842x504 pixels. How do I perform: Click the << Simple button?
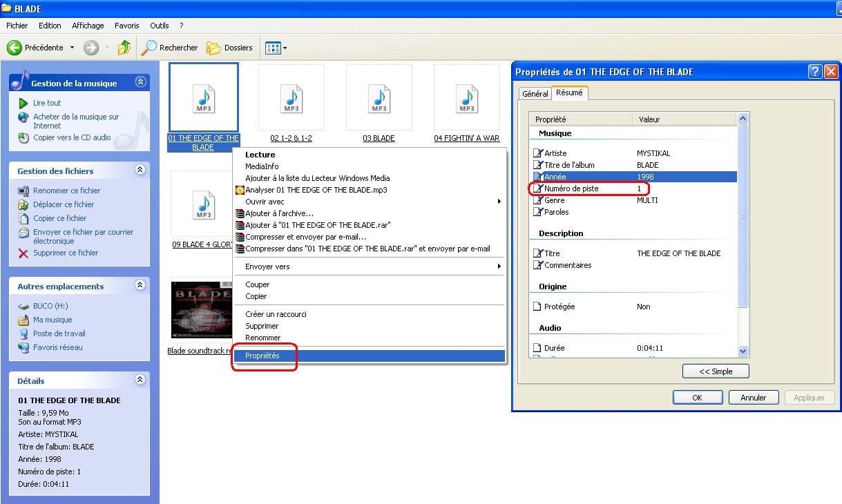pyautogui.click(x=716, y=371)
